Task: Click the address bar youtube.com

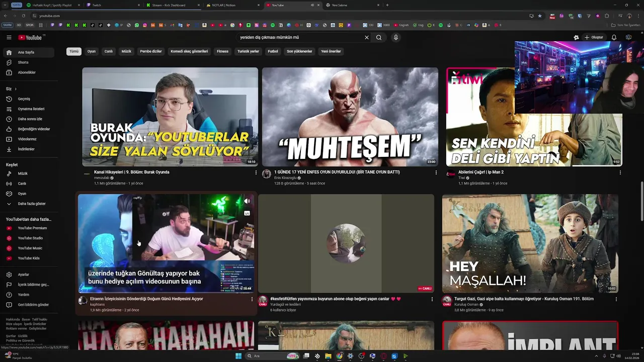Action: 49,16
